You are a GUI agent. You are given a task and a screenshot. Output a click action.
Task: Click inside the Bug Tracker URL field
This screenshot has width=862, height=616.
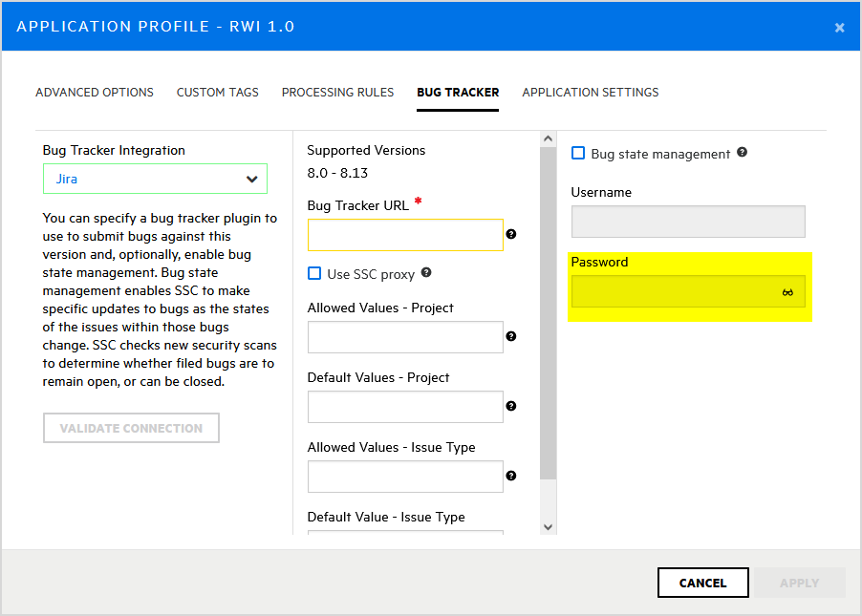[x=405, y=234]
